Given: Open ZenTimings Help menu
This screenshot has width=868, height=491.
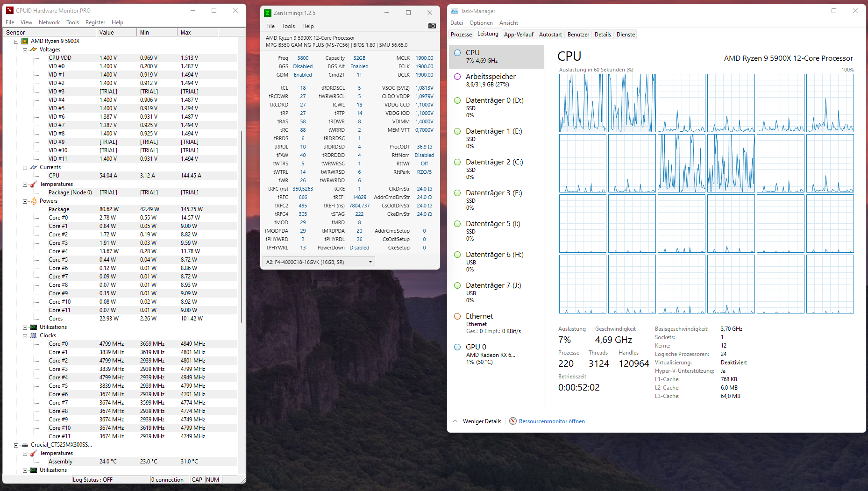Looking at the screenshot, I should tap(308, 26).
